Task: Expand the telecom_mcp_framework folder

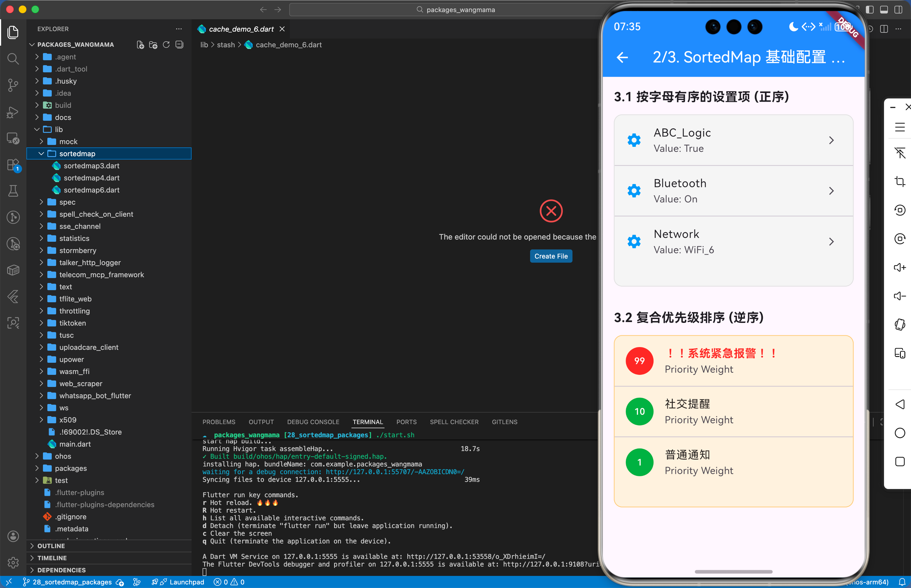Action: point(101,274)
